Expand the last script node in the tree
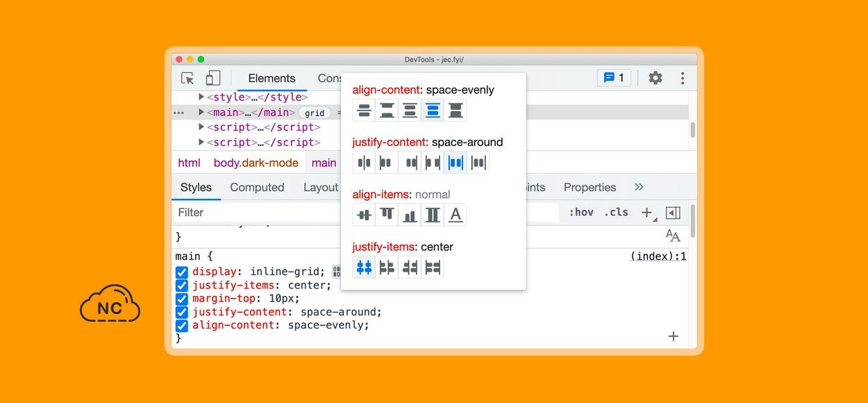Screen dimensions: 868x403 pos(201,142)
